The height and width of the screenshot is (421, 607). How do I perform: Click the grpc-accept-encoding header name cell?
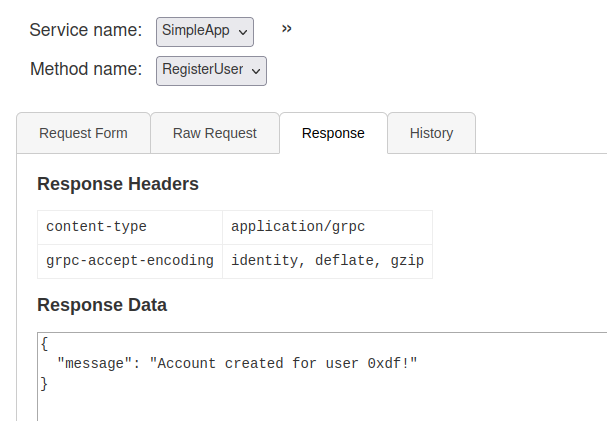[x=129, y=261]
